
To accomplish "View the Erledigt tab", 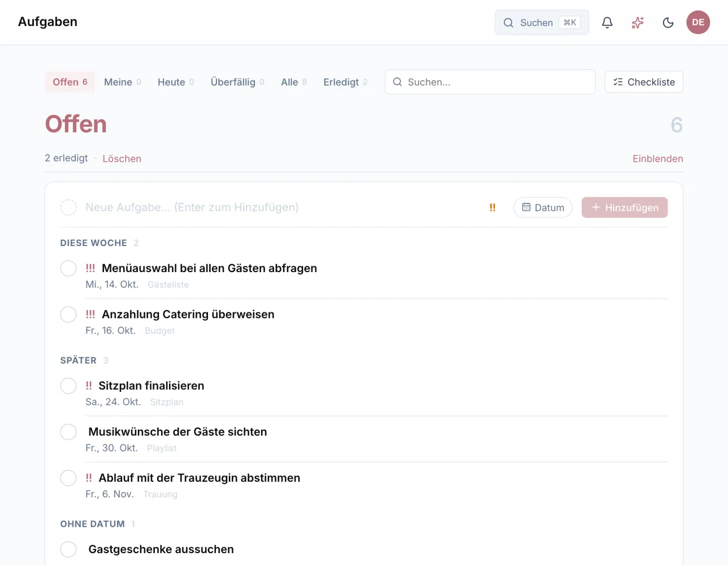I will pyautogui.click(x=345, y=82).
